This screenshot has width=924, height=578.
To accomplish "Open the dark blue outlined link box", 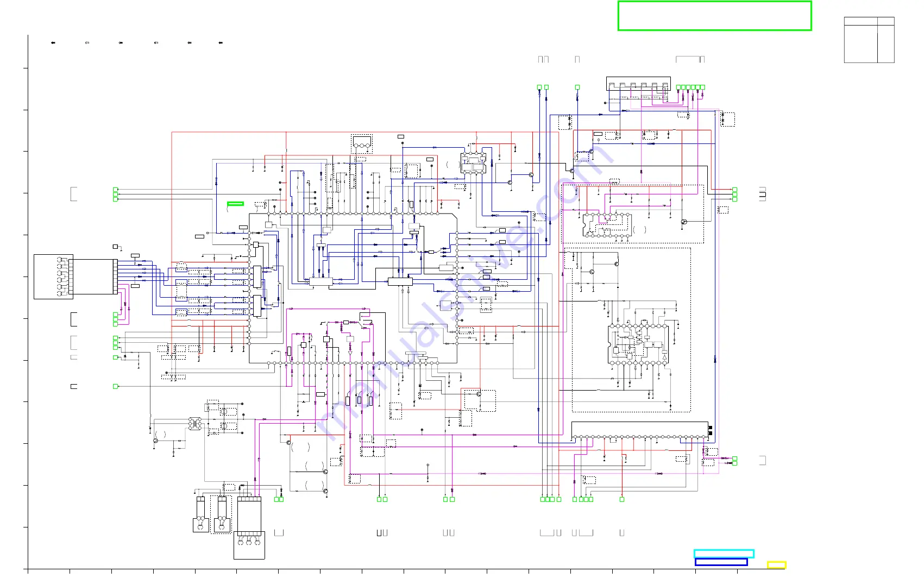I will [721, 562].
